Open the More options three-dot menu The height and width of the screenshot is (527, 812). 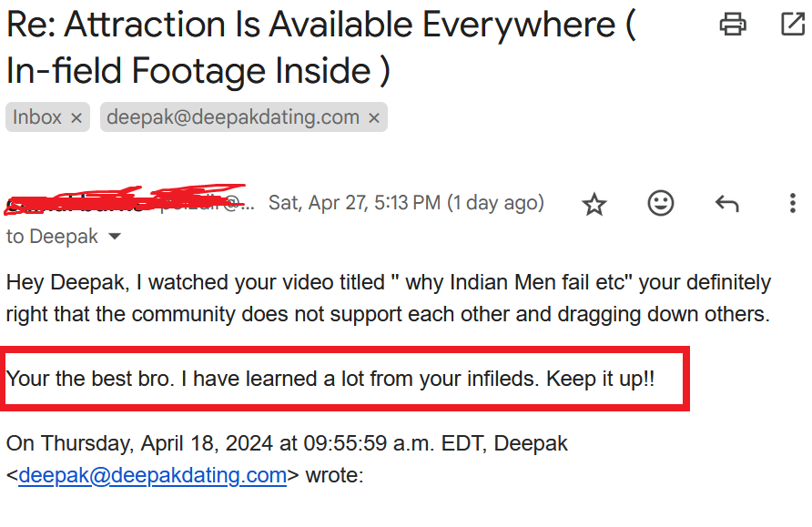[x=792, y=204]
